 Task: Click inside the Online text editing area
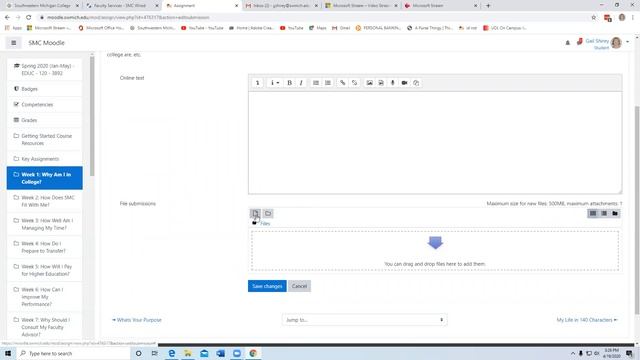pos(435,142)
